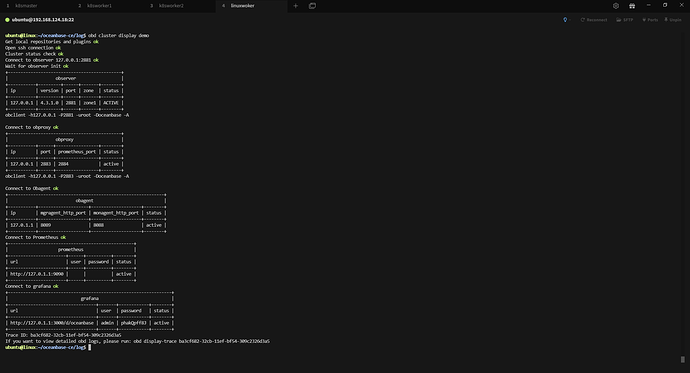This screenshot has width=690, height=373.
Task: Click the Unpin button
Action: 673,20
